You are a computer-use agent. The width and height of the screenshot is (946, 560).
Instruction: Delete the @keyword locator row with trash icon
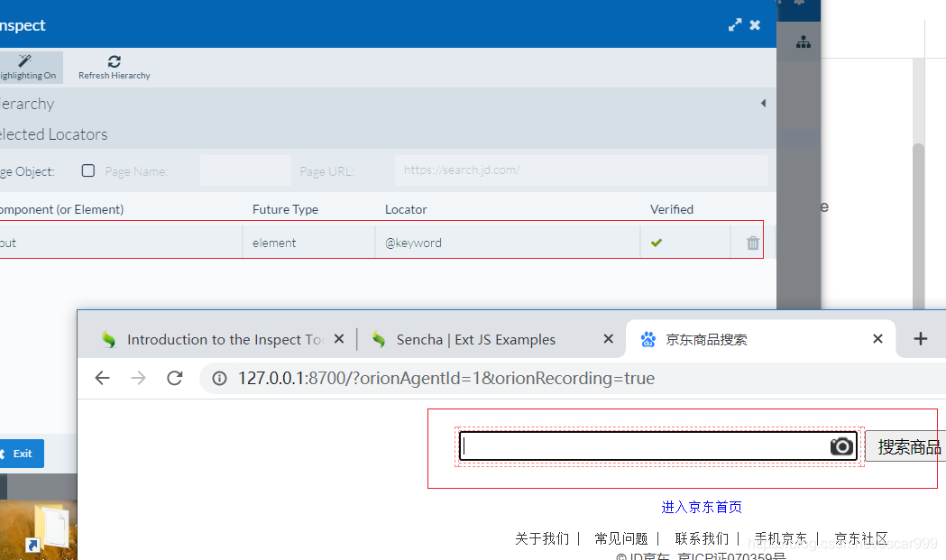(x=752, y=243)
